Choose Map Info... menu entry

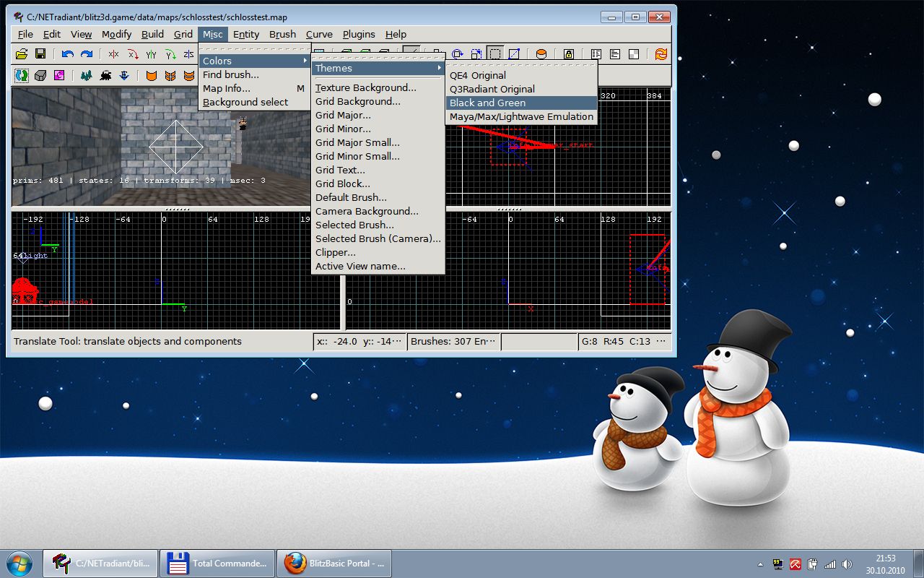point(254,88)
